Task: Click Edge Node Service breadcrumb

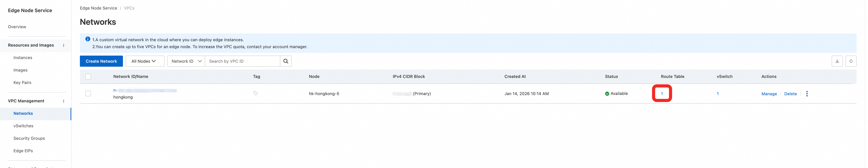Action: (x=98, y=8)
